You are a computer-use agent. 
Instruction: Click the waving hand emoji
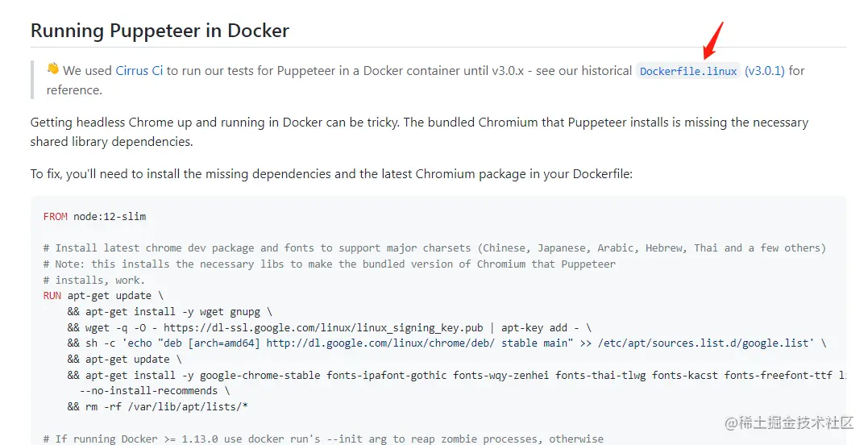coord(53,69)
